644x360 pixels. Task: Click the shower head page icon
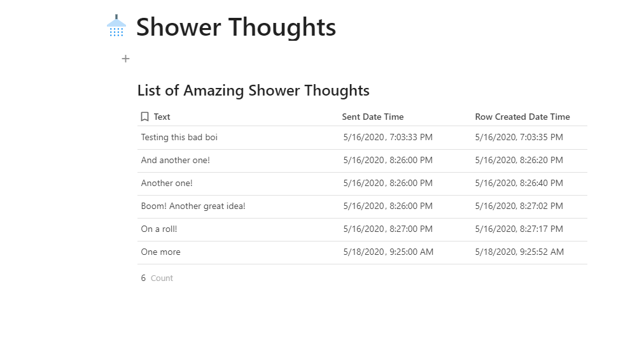tap(116, 26)
